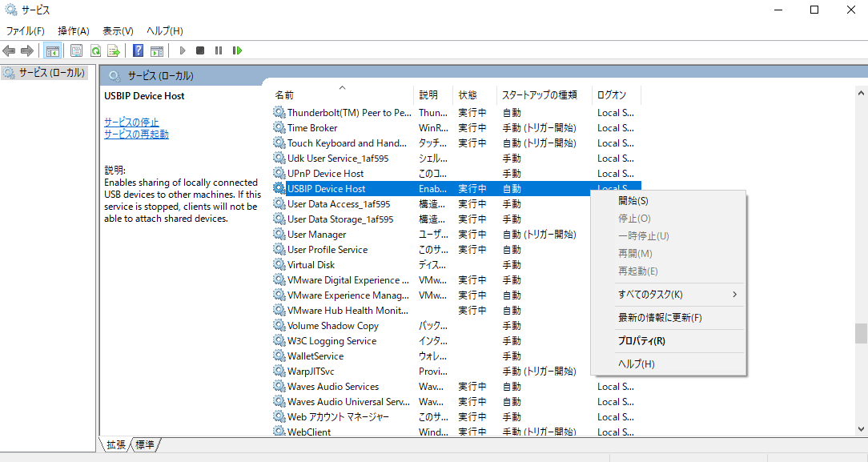Select VMware Experience Manag... row

(x=432, y=295)
